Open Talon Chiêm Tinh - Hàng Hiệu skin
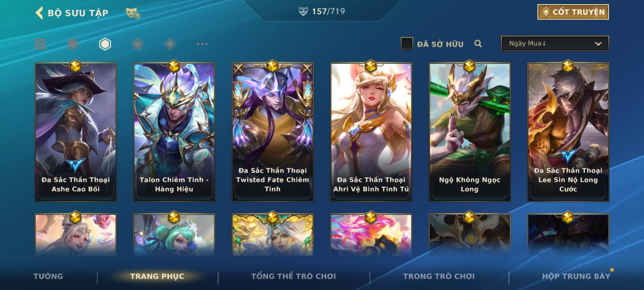This screenshot has height=290, width=644. coord(174,132)
